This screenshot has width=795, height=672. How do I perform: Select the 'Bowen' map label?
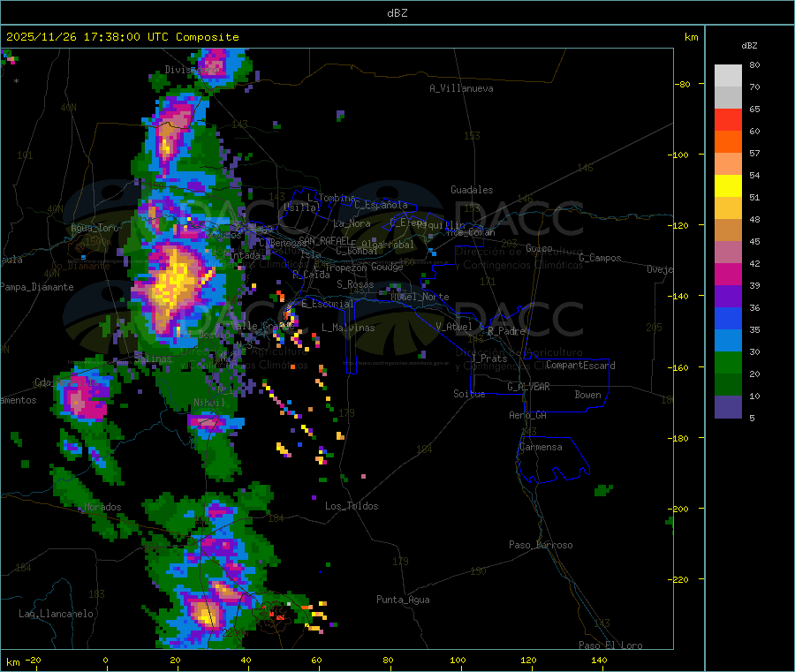tap(588, 394)
